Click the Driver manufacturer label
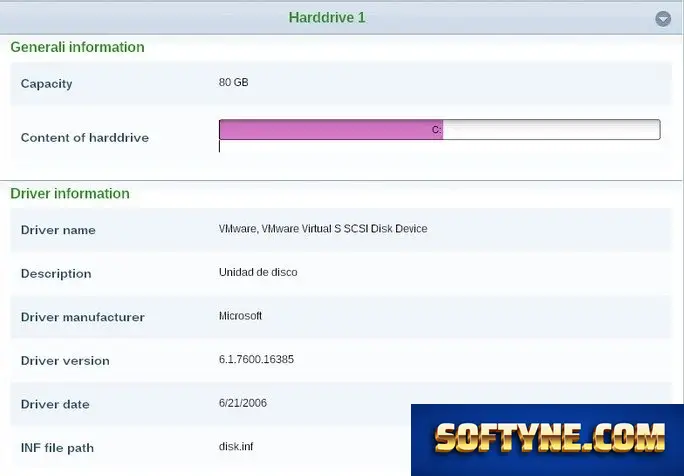The image size is (684, 476). point(82,317)
